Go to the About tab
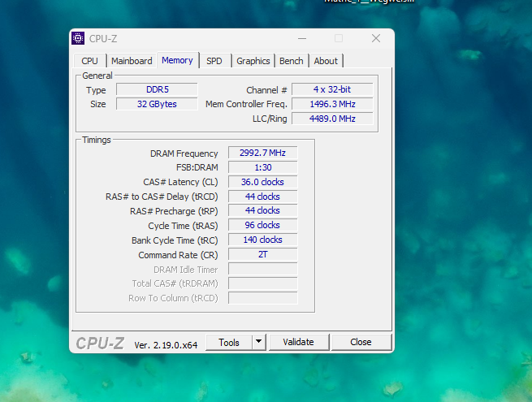532x402 pixels. [x=326, y=61]
